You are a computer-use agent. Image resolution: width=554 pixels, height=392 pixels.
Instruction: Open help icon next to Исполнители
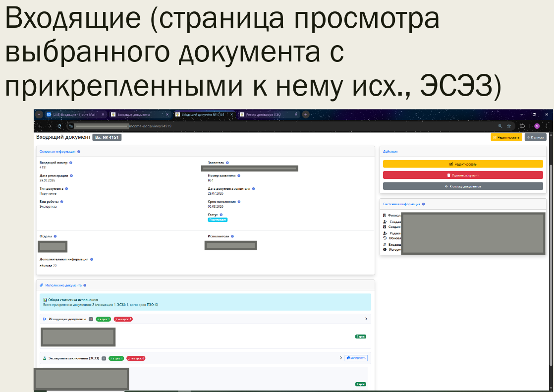(232, 236)
